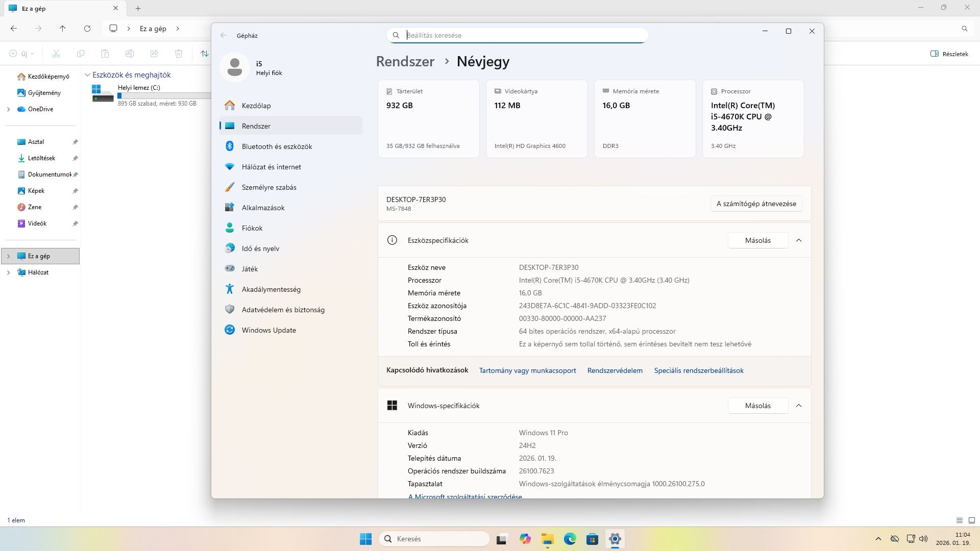Open Windows Update section

[268, 330]
